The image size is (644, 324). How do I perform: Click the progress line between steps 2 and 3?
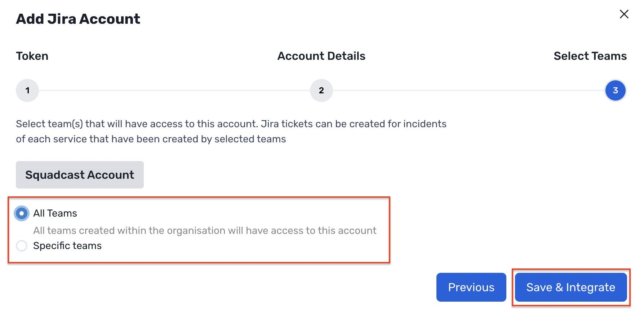point(468,90)
